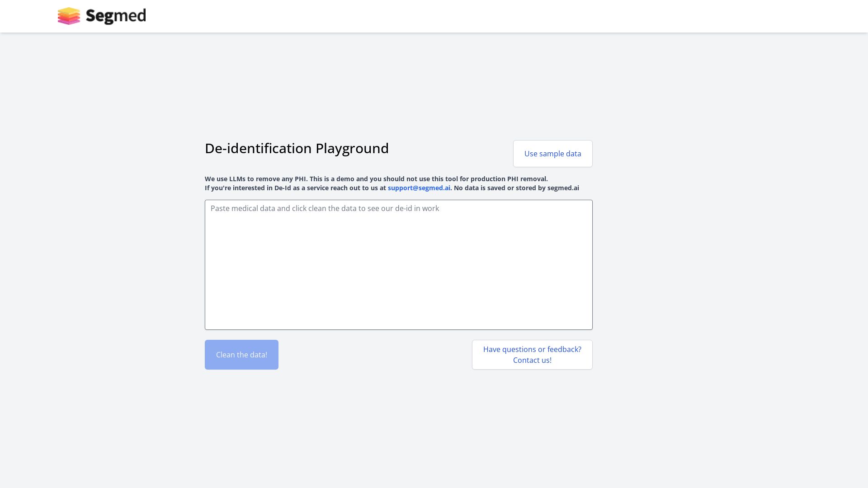Screen dimensions: 868x488
Task: Click the Segmed wordmark text in header
Action: click(116, 16)
